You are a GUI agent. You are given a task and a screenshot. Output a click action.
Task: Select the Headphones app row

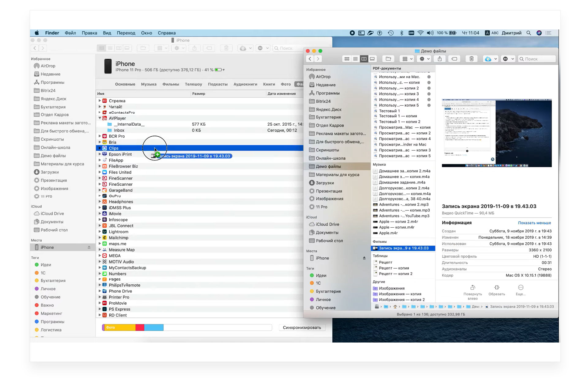pos(200,202)
